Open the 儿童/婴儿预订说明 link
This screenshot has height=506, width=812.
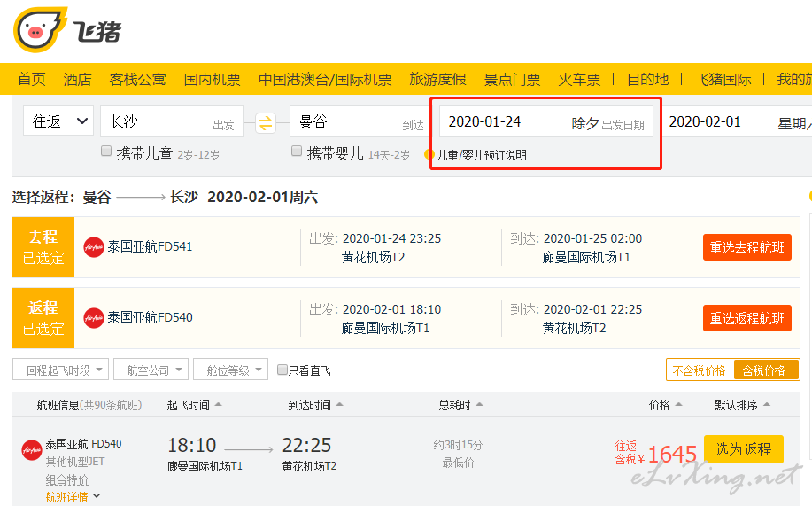482,154
